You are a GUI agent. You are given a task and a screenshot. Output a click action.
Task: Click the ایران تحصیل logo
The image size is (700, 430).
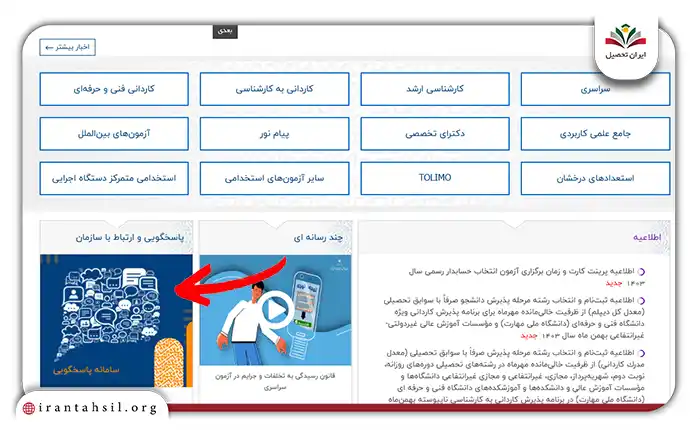click(x=625, y=43)
